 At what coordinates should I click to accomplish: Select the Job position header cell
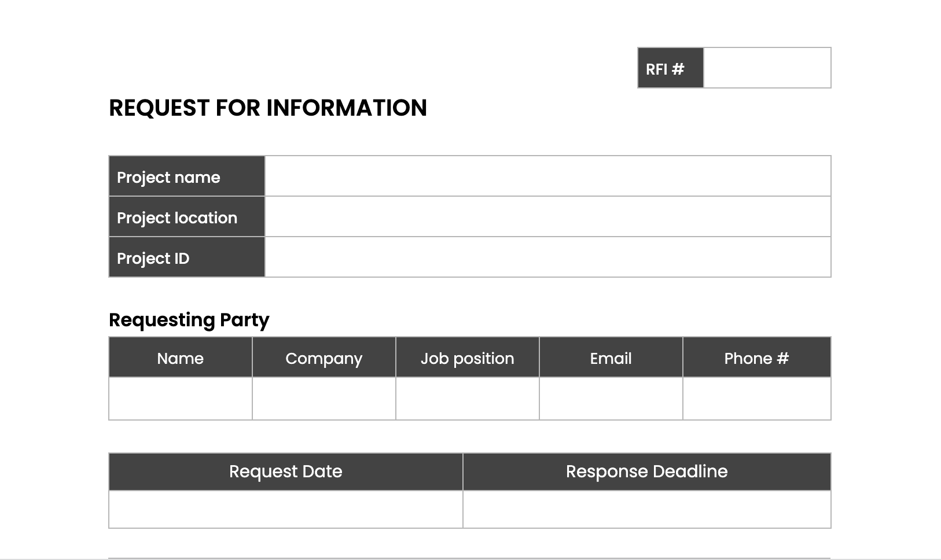click(x=468, y=358)
